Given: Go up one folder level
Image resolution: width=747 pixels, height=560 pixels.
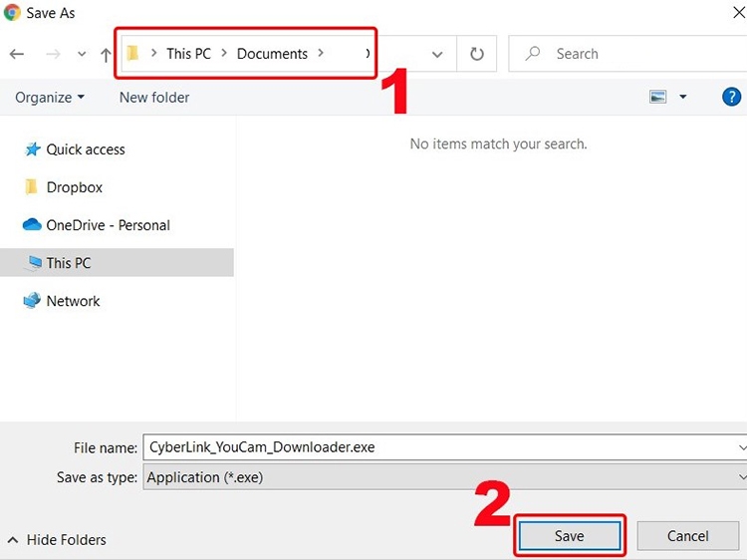Looking at the screenshot, I should [106, 55].
